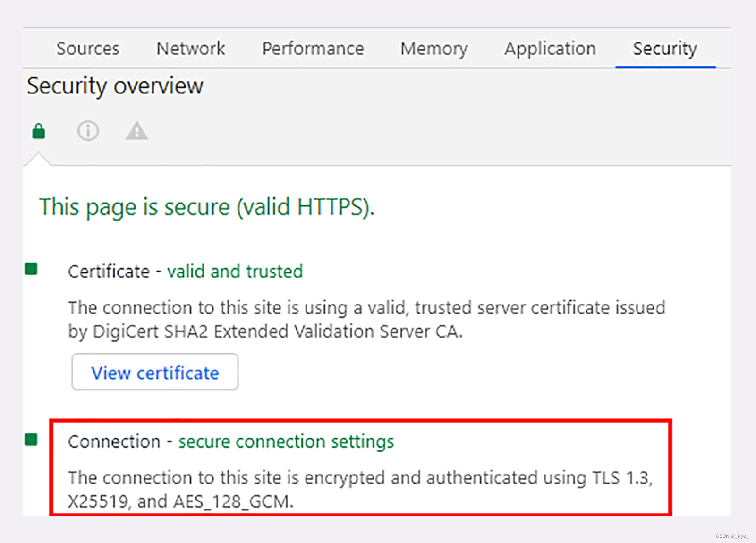Switch to the Application tab

550,49
